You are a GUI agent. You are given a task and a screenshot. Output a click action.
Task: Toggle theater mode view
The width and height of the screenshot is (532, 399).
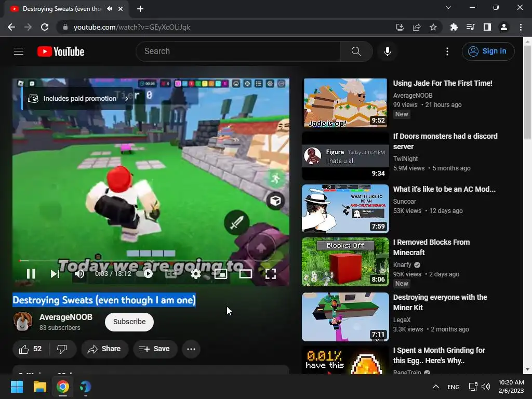[246, 273]
